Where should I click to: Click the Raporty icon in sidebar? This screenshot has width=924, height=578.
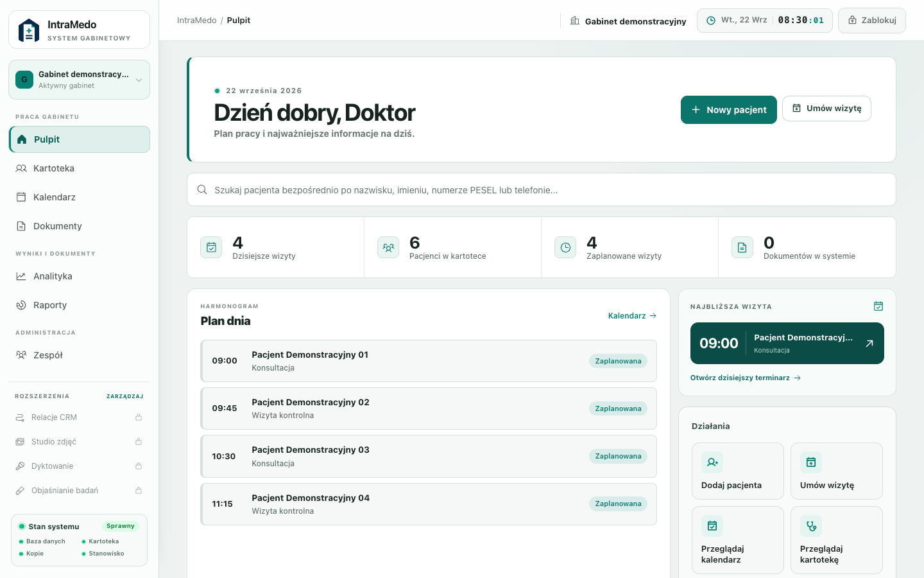point(21,305)
